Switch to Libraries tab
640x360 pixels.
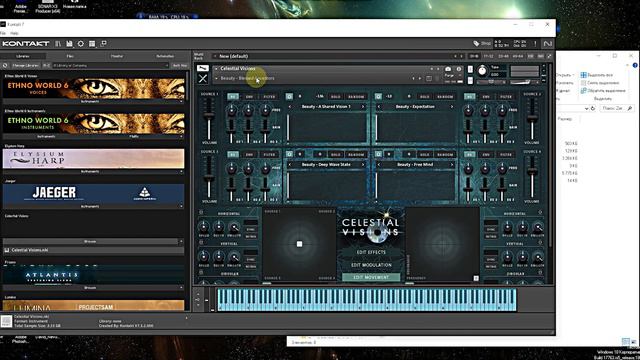[23, 56]
